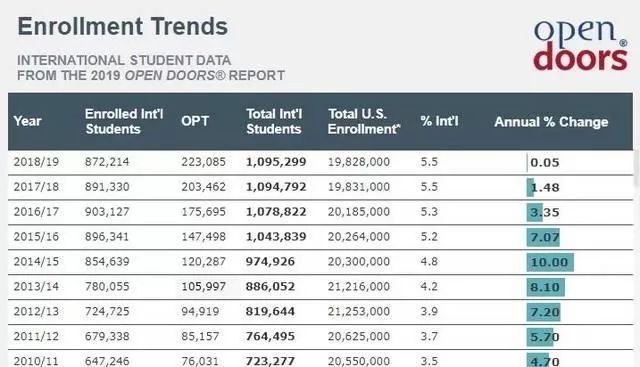
Task: Click the Enrolled Int'l Students column header
Action: click(124, 121)
